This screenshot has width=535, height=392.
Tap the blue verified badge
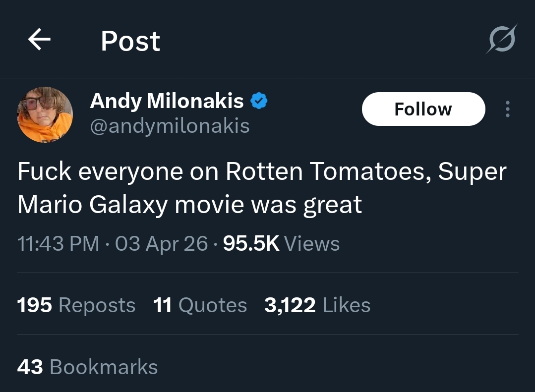pyautogui.click(x=259, y=101)
